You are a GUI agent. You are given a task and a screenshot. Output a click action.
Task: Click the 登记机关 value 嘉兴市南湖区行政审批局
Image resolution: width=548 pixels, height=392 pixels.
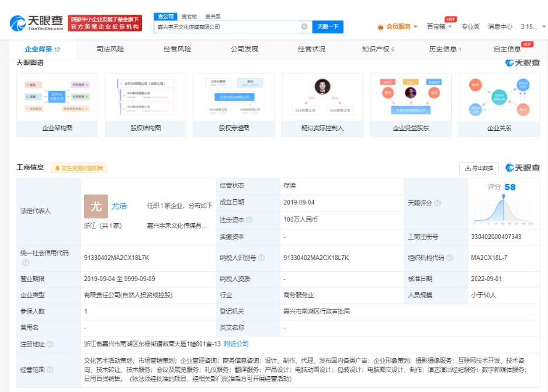coord(317,311)
